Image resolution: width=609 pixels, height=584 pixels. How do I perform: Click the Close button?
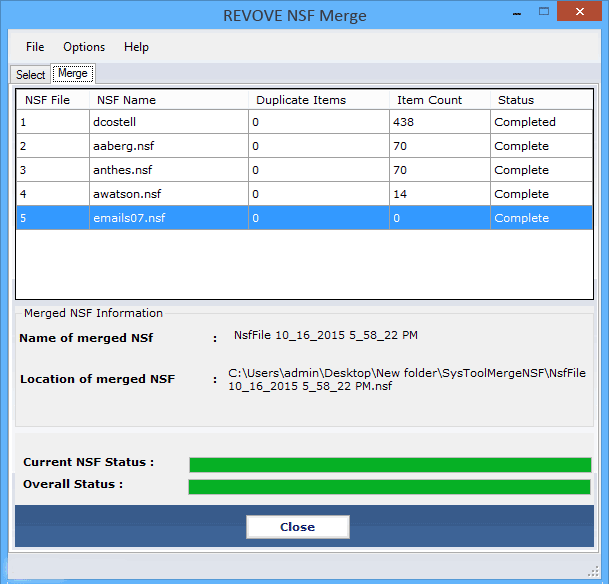click(298, 527)
